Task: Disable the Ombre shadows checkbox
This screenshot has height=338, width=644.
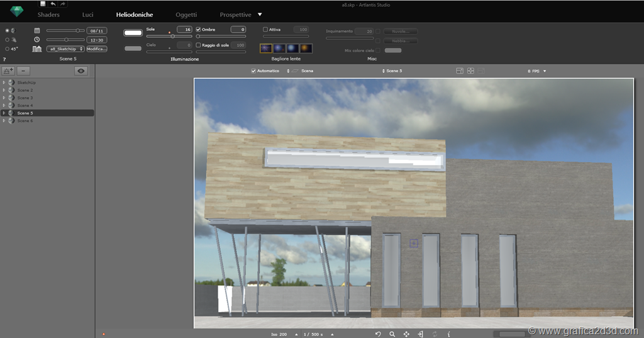Action: tap(199, 30)
